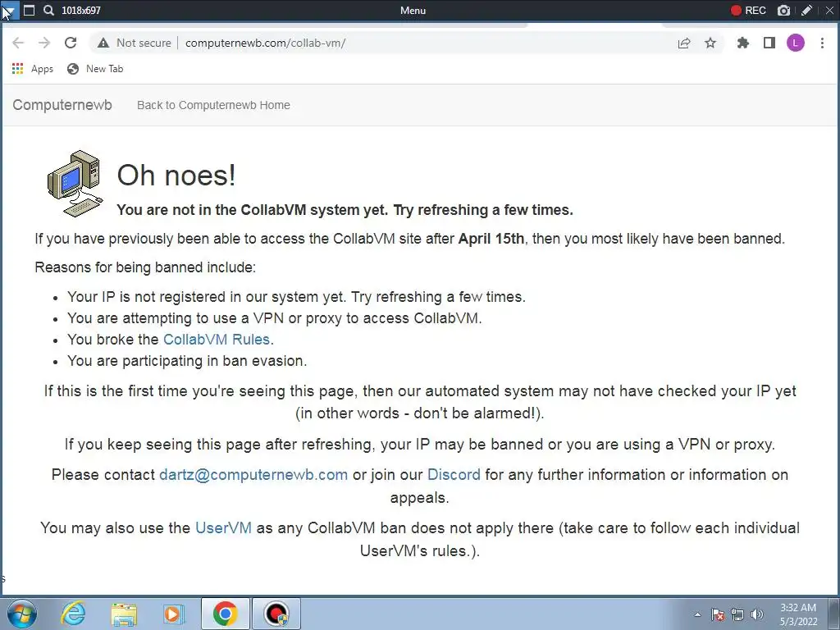Open volume speaker tray icon
Screen dimensions: 840x630
click(757, 614)
